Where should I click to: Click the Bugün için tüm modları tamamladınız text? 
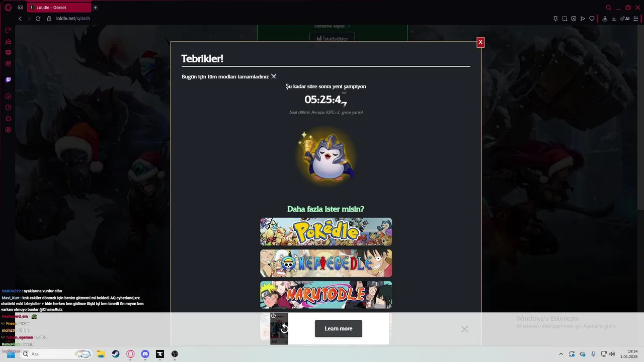(x=225, y=76)
